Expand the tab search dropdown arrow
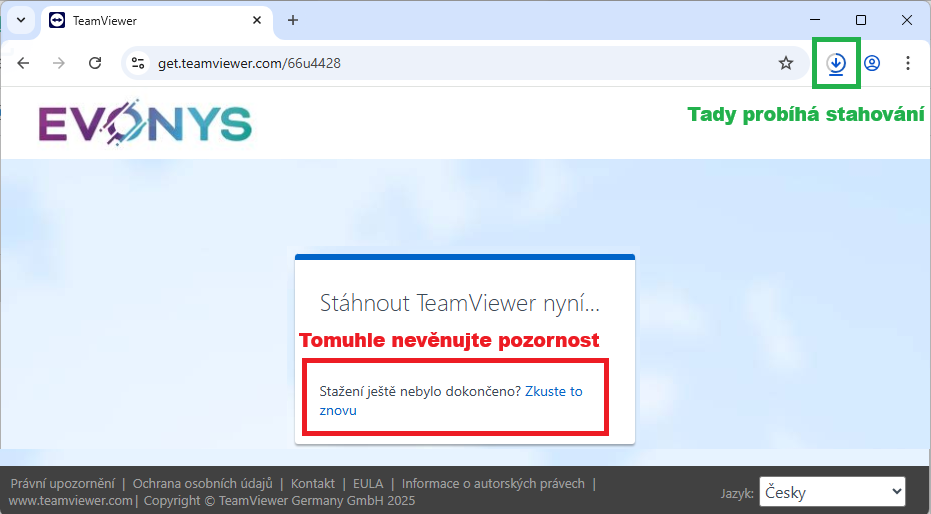This screenshot has height=514, width=931. pos(20,20)
